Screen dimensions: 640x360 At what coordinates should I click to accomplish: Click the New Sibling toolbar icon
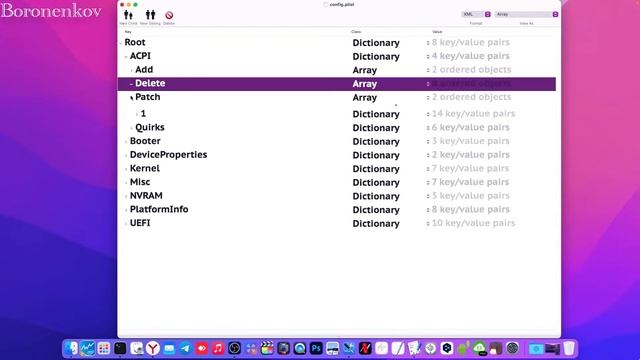150,16
